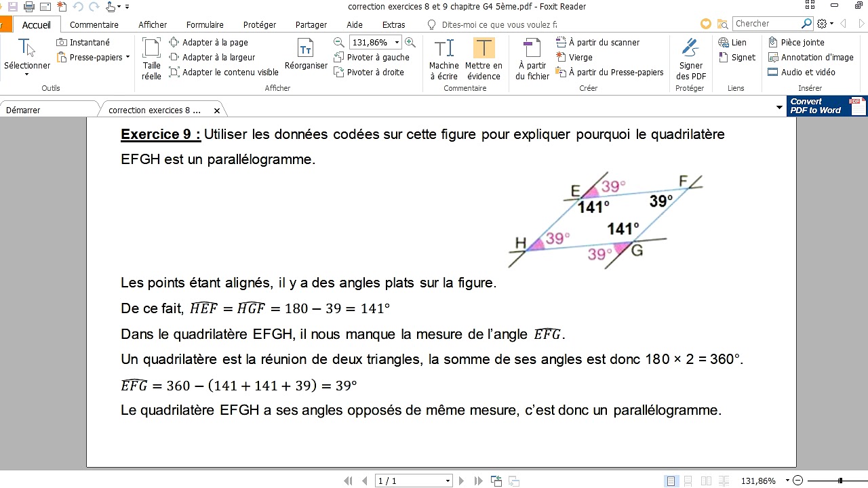Select the Sélectionner tool
Viewport: 868px width, 488px height.
(27, 58)
